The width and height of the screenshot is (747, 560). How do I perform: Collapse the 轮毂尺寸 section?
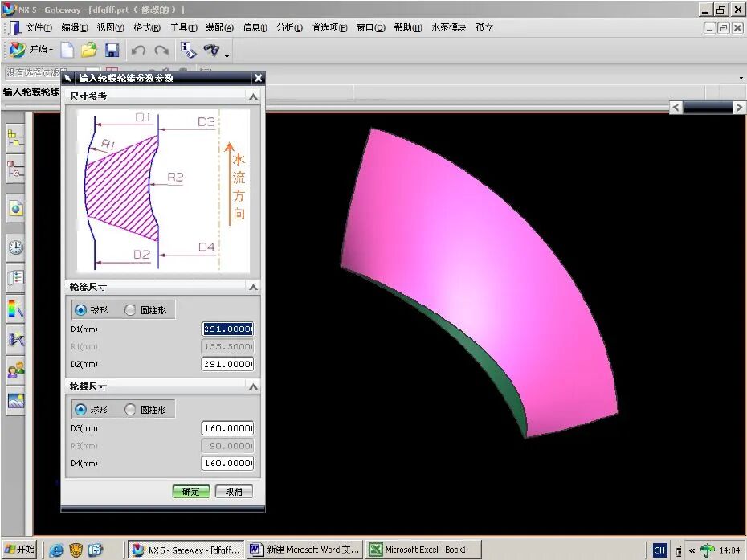pos(254,386)
